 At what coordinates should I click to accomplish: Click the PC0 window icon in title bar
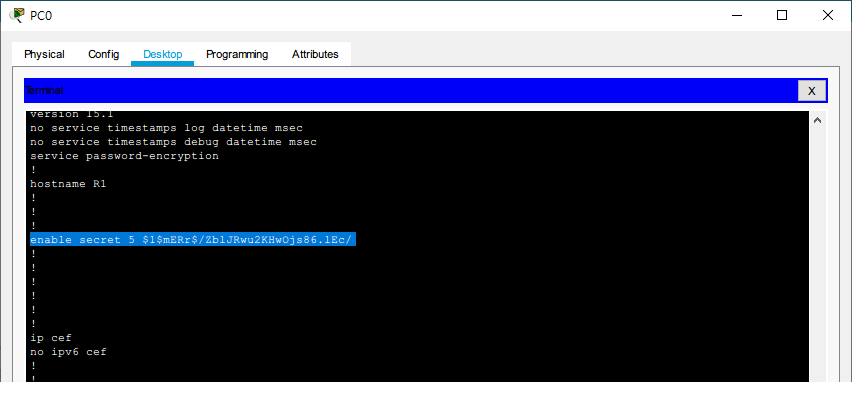click(16, 15)
